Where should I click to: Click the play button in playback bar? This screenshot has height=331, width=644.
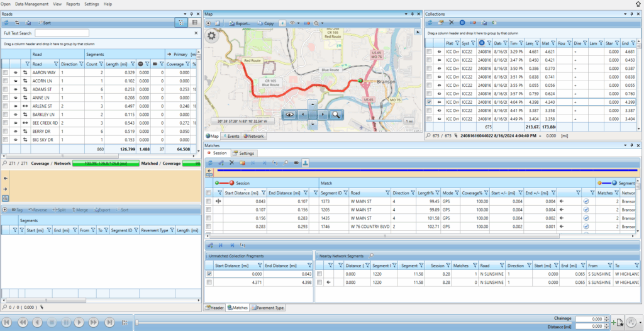click(80, 322)
